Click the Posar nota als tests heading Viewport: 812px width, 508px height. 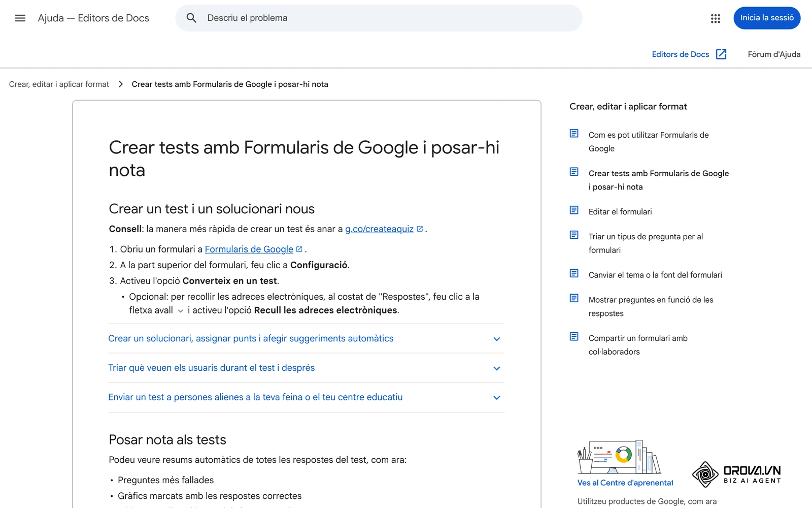coord(167,440)
